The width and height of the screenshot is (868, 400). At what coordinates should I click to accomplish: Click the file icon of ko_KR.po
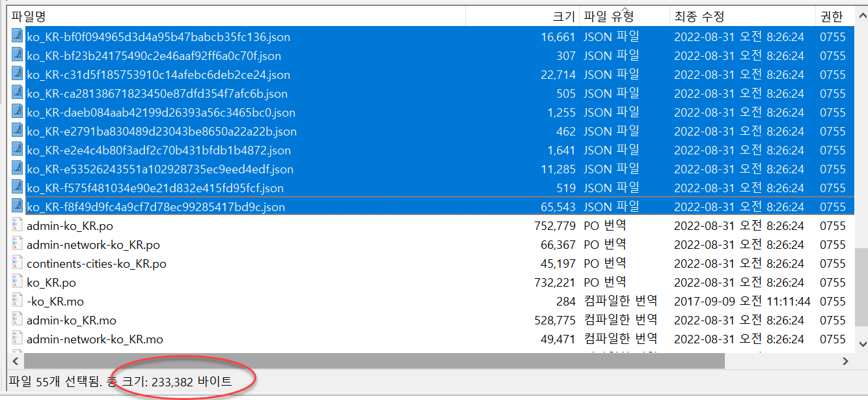18,282
